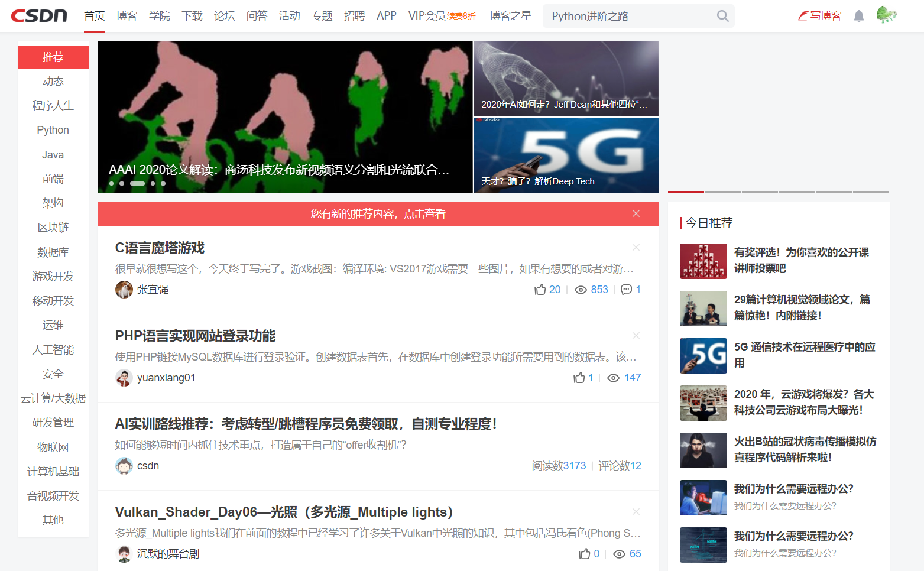Select 区块链 category in sidebar
This screenshot has width=924, height=571.
[53, 228]
